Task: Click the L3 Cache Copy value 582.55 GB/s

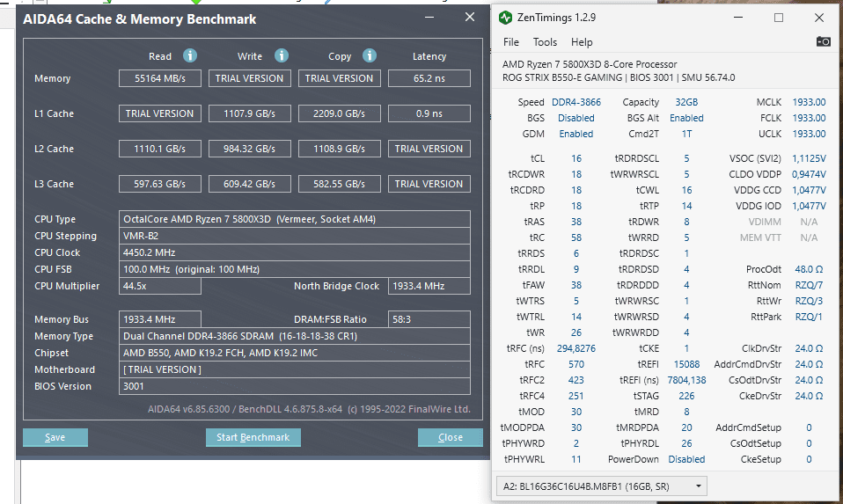Action: 340,185
